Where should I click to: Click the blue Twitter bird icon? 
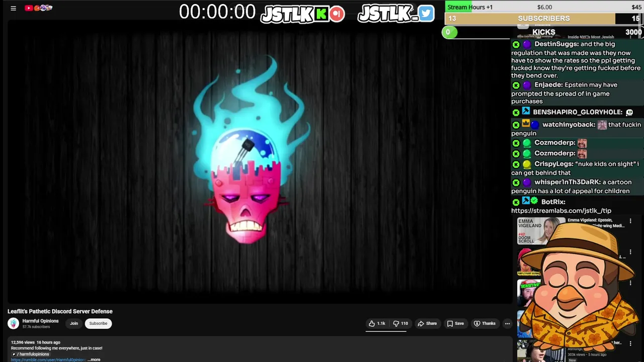coord(426,14)
